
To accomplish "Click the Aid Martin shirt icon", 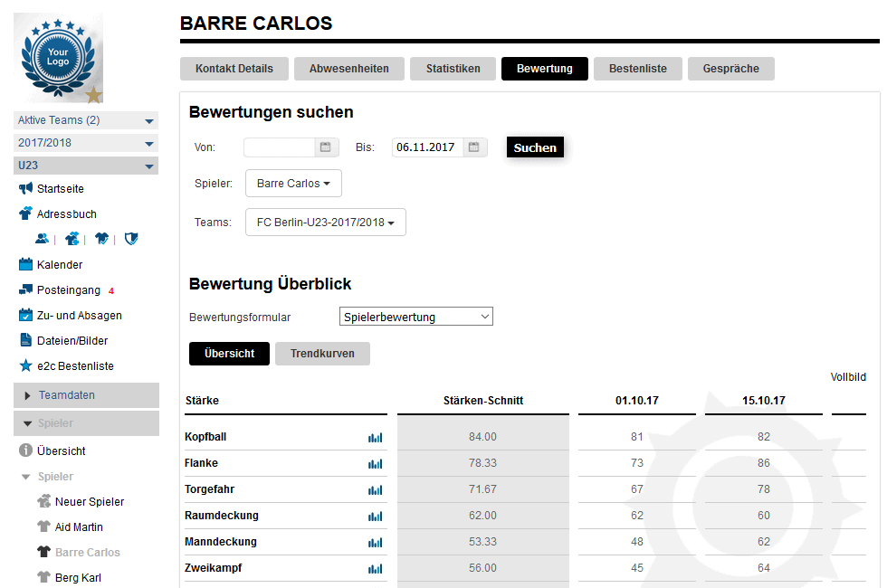I will (x=43, y=526).
